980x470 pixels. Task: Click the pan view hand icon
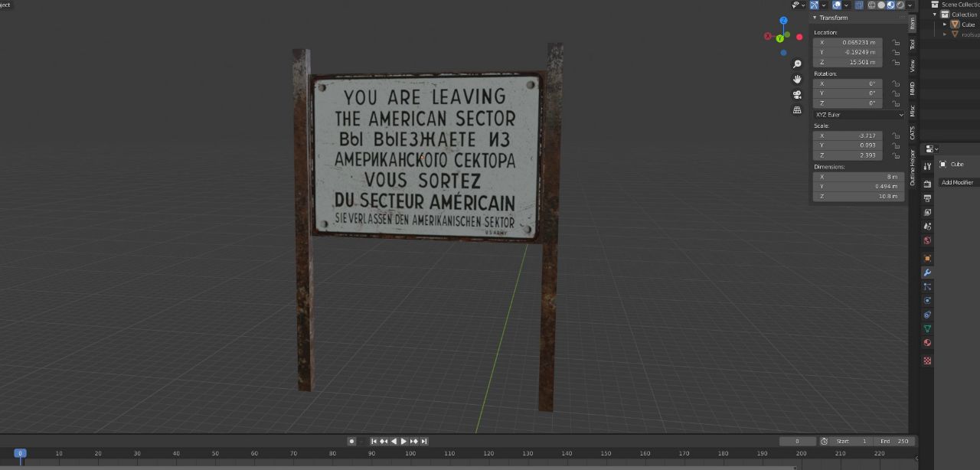(x=797, y=79)
